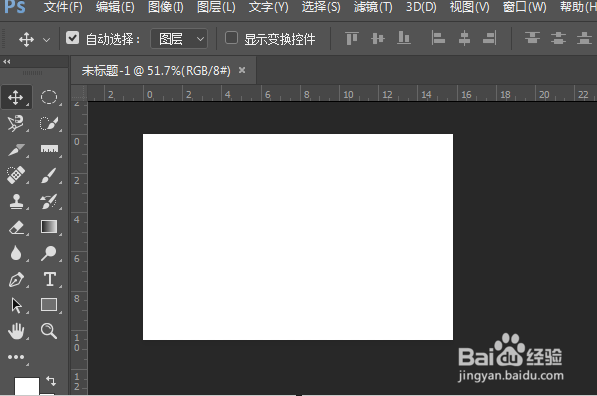The width and height of the screenshot is (597, 396).
Task: Enable the 显示变换控件 checkbox
Action: click(231, 38)
